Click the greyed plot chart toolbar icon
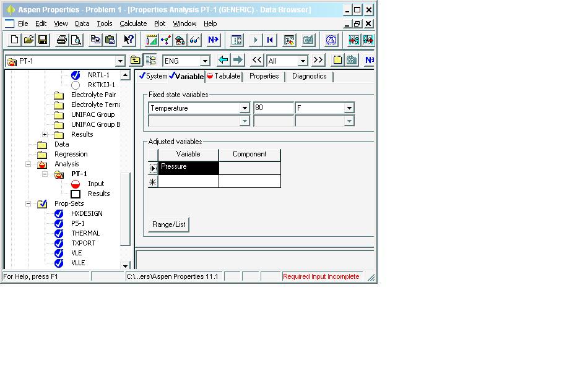This screenshot has width=572, height=392. [x=308, y=40]
